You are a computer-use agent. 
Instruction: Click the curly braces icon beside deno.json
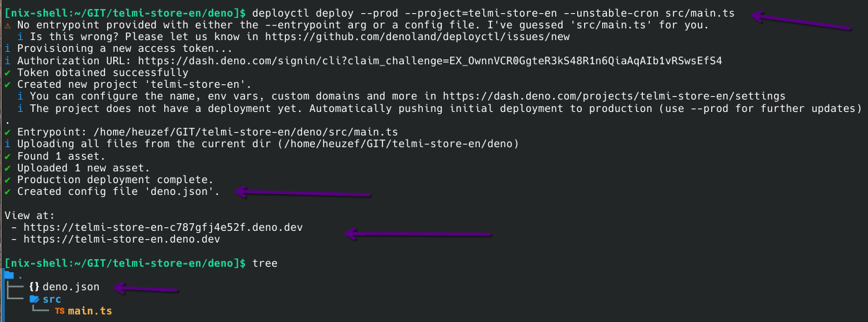(x=34, y=287)
